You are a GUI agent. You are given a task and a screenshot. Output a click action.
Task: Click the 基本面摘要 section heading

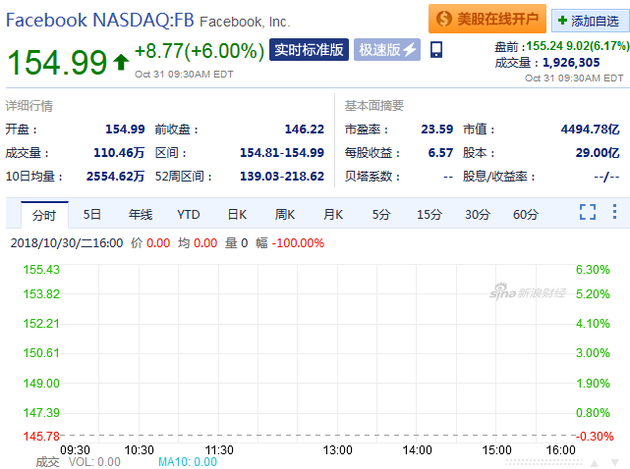[x=374, y=106]
